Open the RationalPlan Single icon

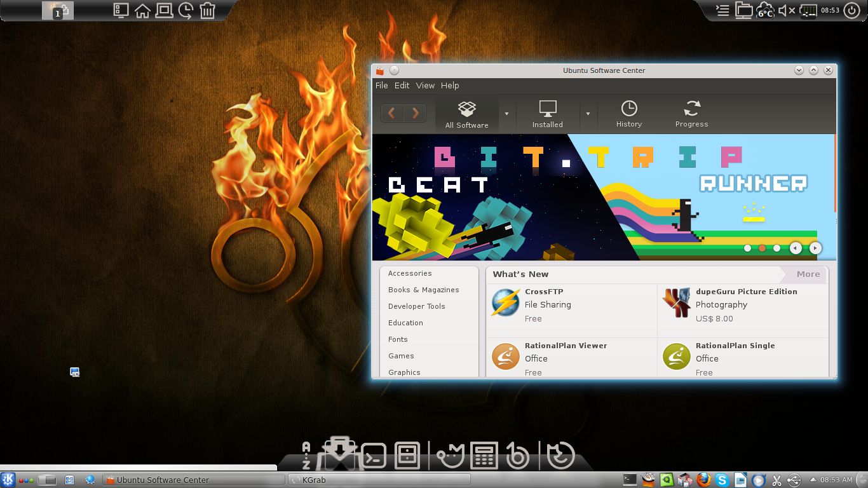(676, 357)
